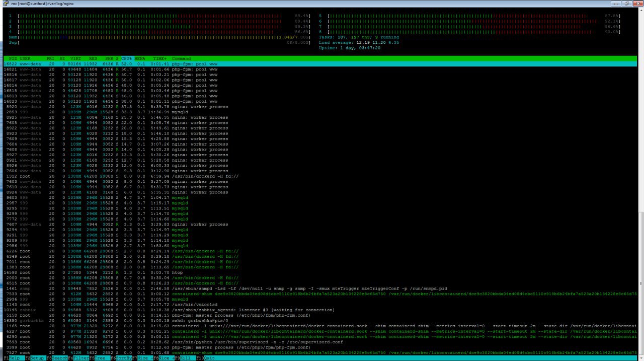Select mysqld thread row PID 9603
Image resolution: width=644 pixels, height=361 pixels.
[320, 197]
